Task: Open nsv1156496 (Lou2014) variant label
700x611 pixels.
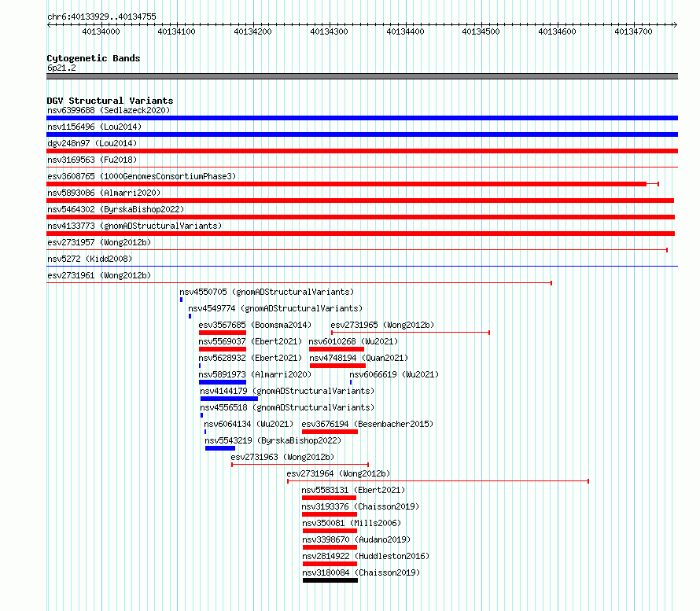Action: click(x=94, y=127)
